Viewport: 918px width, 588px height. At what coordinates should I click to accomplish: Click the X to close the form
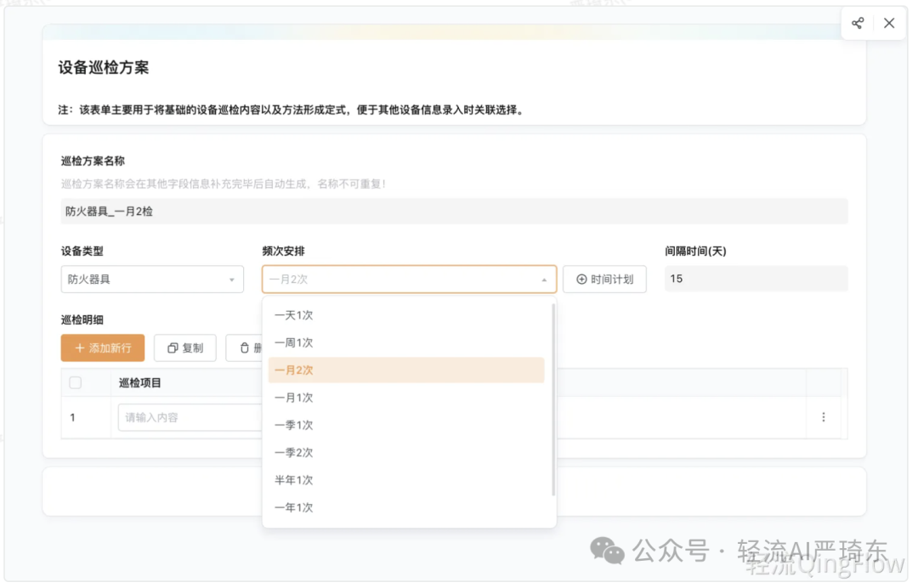(889, 23)
